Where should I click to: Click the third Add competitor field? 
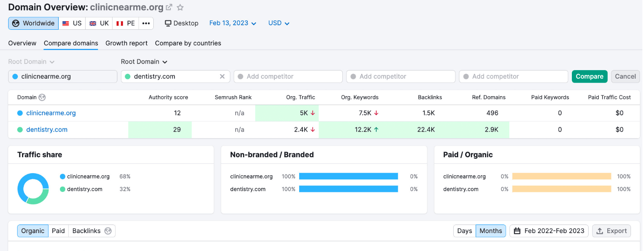514,77
